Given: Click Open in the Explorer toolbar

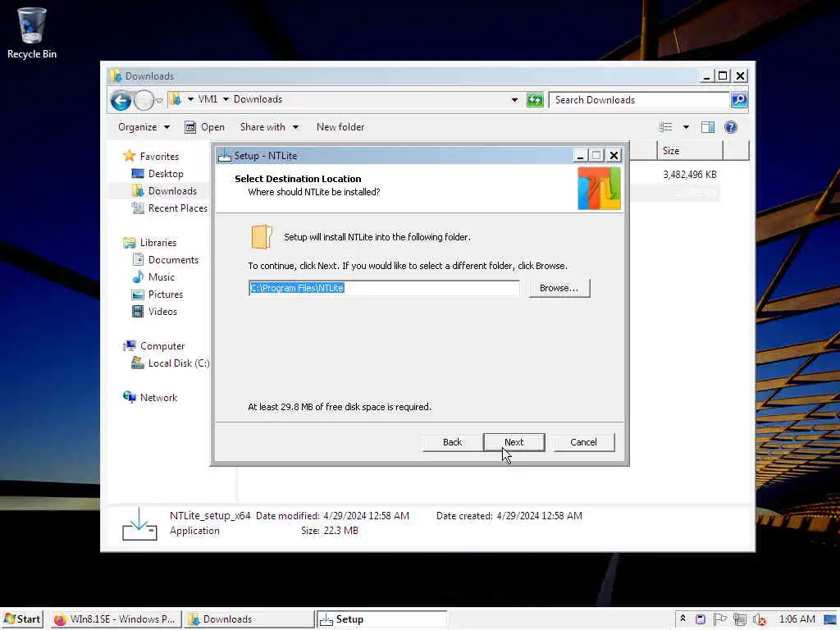Looking at the screenshot, I should [x=204, y=127].
